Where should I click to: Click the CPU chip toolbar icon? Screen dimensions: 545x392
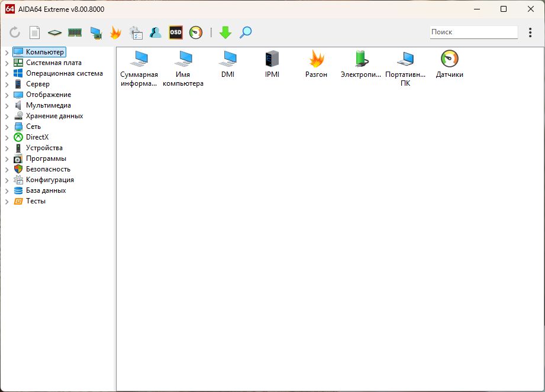coord(54,33)
